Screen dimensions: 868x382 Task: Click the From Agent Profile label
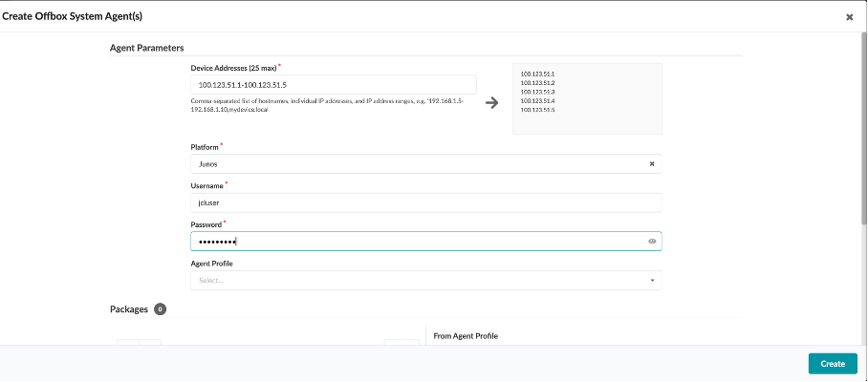pos(466,336)
